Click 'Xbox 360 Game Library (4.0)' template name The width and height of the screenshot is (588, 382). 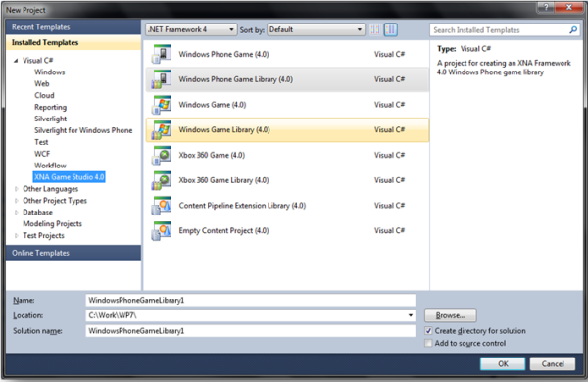coord(223,180)
